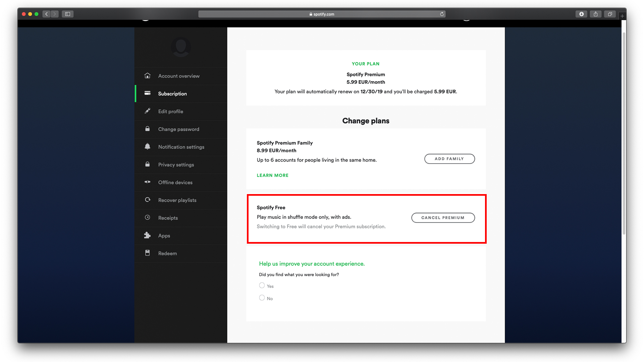
Task: Click the Privacy settings lock icon
Action: click(x=147, y=164)
